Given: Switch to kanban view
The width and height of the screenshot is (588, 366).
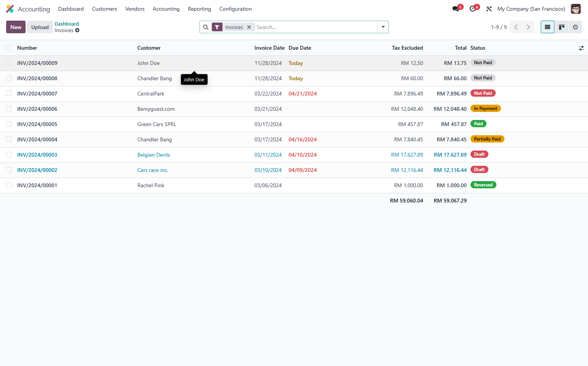Looking at the screenshot, I should tap(562, 27).
